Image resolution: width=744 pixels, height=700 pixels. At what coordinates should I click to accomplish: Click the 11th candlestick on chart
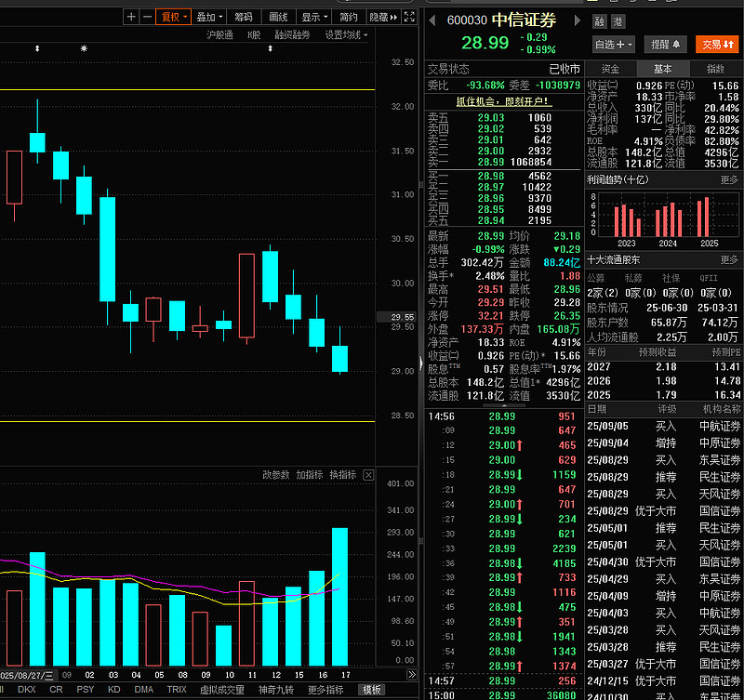tap(246, 298)
